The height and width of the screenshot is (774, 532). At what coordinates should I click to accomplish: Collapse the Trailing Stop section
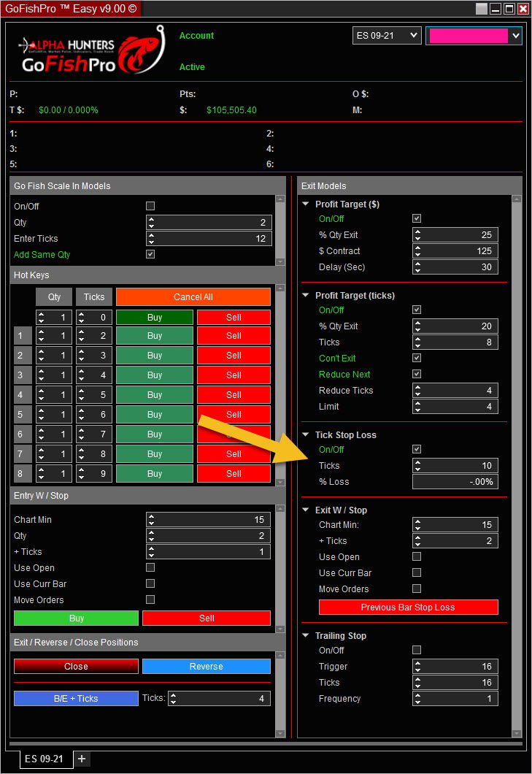pos(306,636)
